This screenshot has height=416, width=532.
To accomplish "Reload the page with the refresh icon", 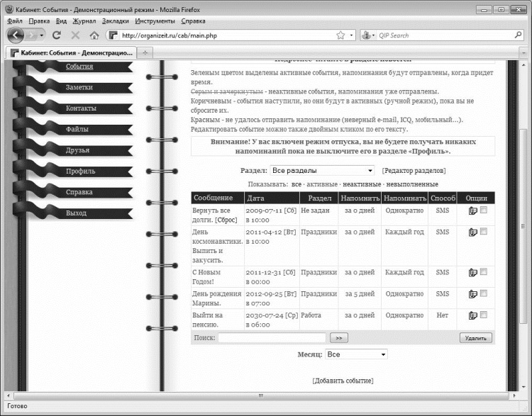I will pyautogui.click(x=57, y=35).
